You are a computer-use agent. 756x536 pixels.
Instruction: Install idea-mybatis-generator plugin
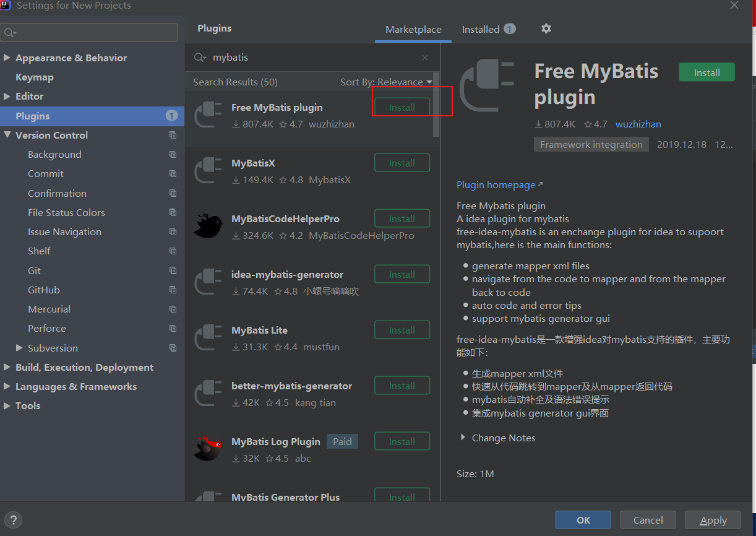tap(402, 274)
